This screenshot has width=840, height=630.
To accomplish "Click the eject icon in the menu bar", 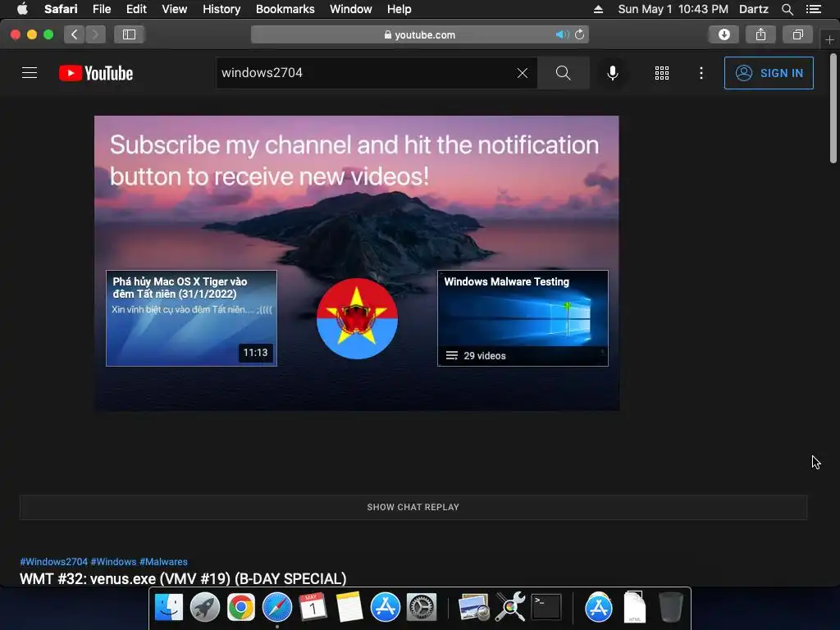I will point(598,9).
